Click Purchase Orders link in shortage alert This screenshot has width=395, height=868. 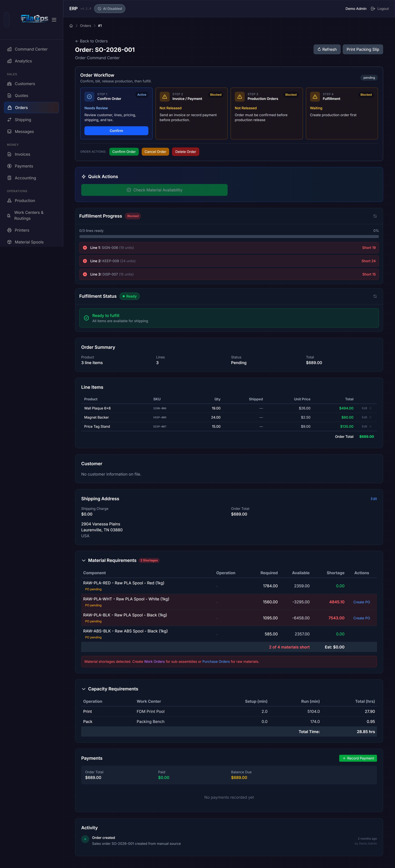[x=216, y=661]
